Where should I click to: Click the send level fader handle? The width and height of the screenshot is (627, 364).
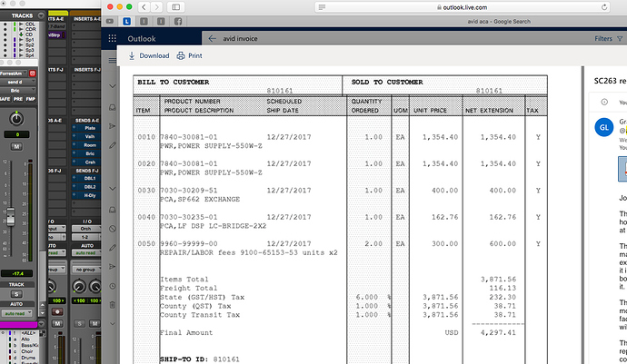[11, 216]
